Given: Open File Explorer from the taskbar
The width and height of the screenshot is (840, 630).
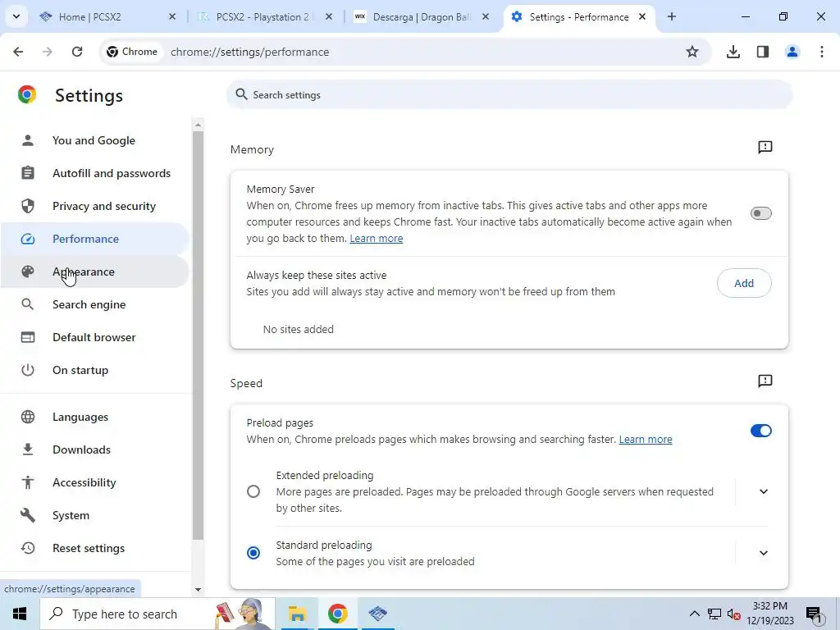Looking at the screenshot, I should pyautogui.click(x=297, y=614).
